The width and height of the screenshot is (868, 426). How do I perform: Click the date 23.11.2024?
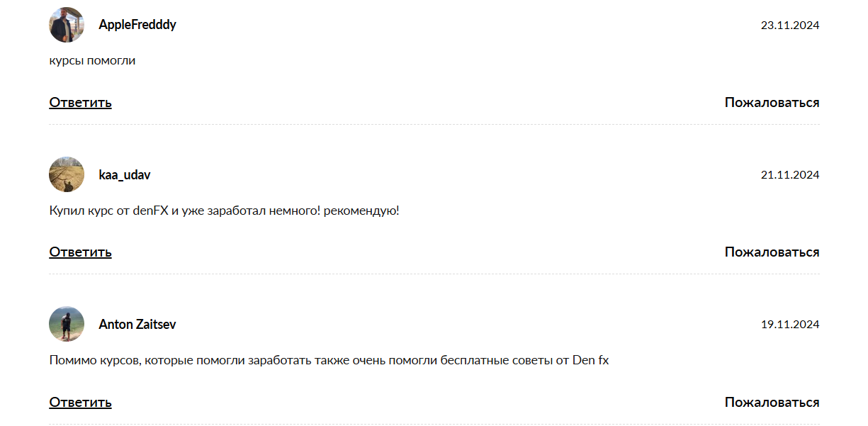790,26
